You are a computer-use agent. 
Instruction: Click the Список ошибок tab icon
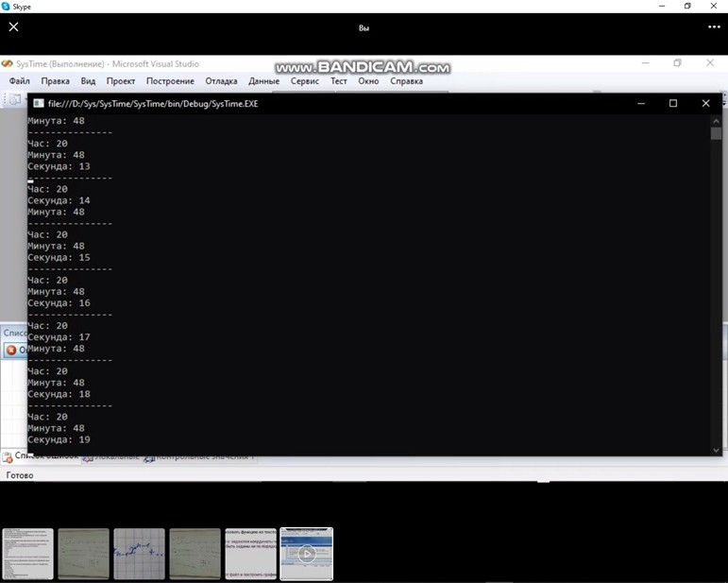click(x=8, y=456)
